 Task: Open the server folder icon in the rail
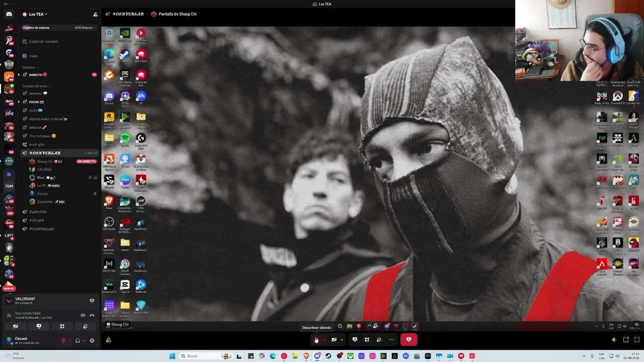point(9,174)
